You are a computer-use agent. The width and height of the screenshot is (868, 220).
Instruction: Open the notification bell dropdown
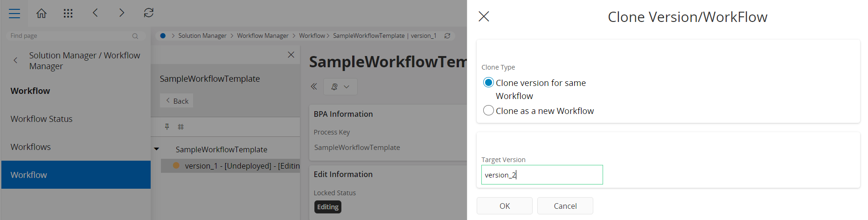[340, 87]
